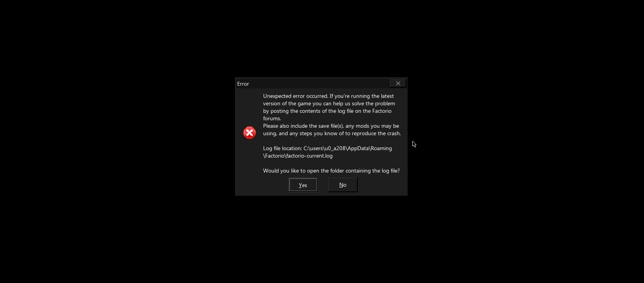This screenshot has height=283, width=644.
Task: Click the Yes button to open log folder
Action: [x=303, y=185]
